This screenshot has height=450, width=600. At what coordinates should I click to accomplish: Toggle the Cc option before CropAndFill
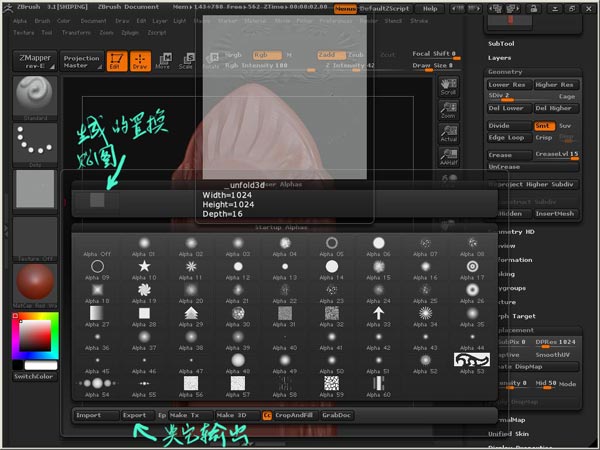click(x=267, y=415)
